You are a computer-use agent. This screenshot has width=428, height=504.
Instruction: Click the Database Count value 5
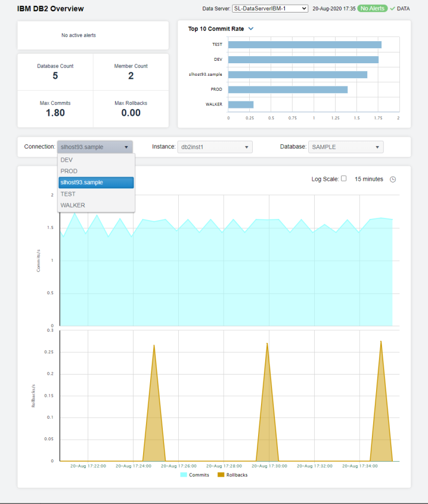(x=55, y=76)
